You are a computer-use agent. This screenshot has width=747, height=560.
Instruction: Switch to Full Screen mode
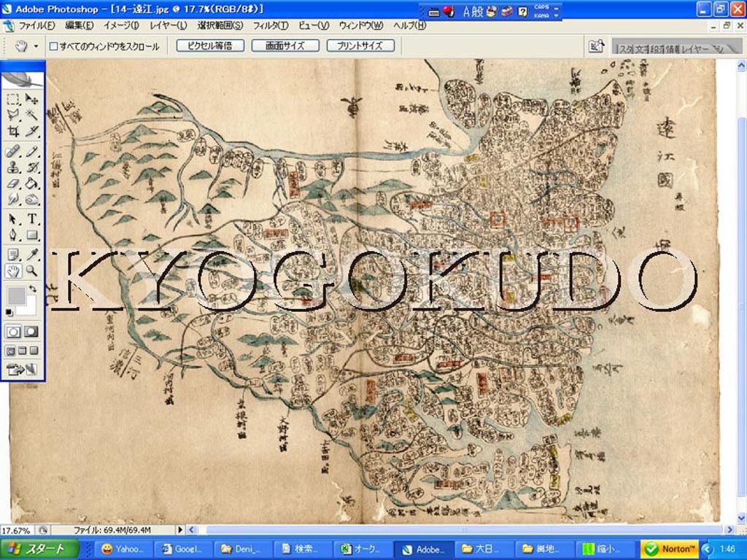coord(34,351)
